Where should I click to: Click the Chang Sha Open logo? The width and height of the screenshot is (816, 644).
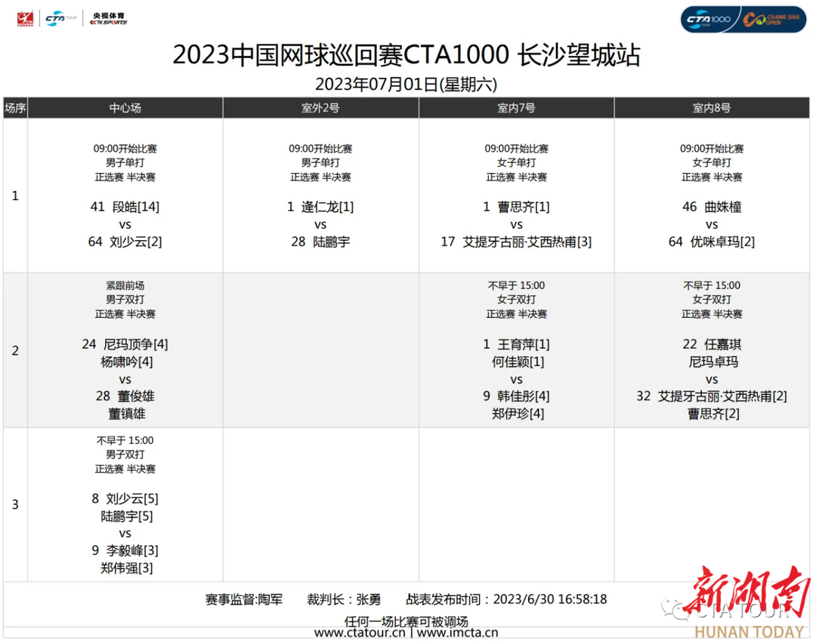pyautogui.click(x=771, y=19)
